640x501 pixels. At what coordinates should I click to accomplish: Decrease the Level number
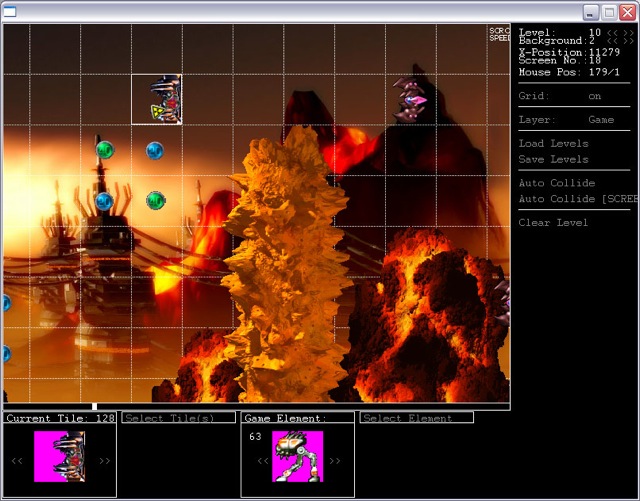[611, 33]
